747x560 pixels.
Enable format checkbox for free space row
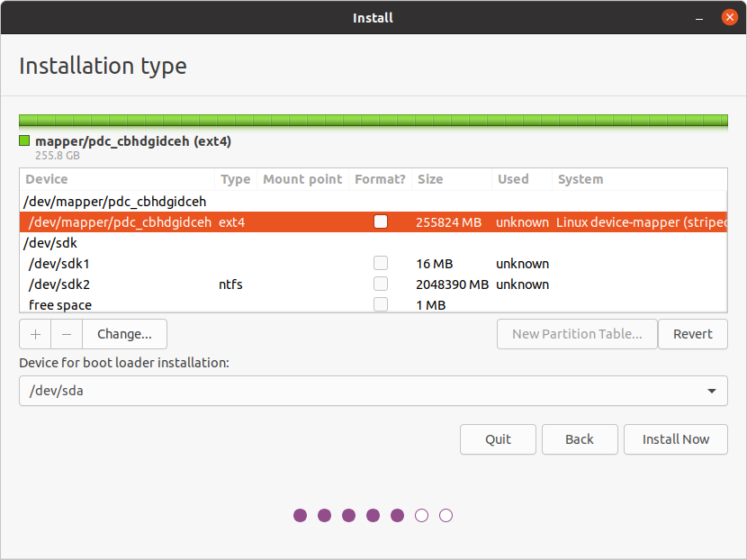tap(381, 304)
